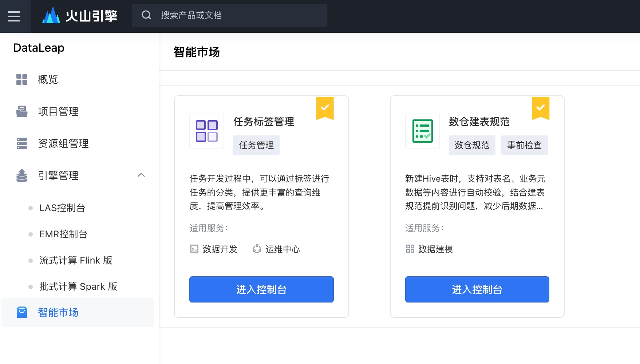The height and width of the screenshot is (364, 640).
Task: Click the 运维中心 service icon
Action: point(257,249)
